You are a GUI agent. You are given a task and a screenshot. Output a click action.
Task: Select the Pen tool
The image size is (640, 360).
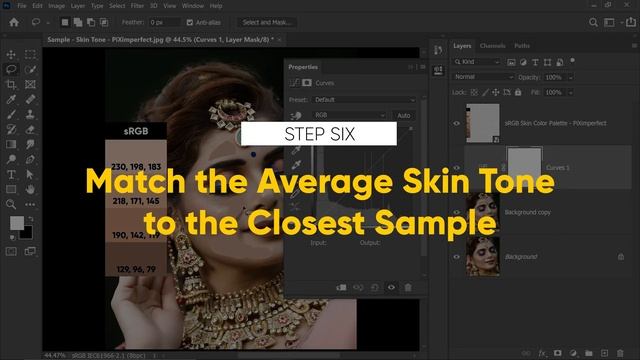click(30, 159)
